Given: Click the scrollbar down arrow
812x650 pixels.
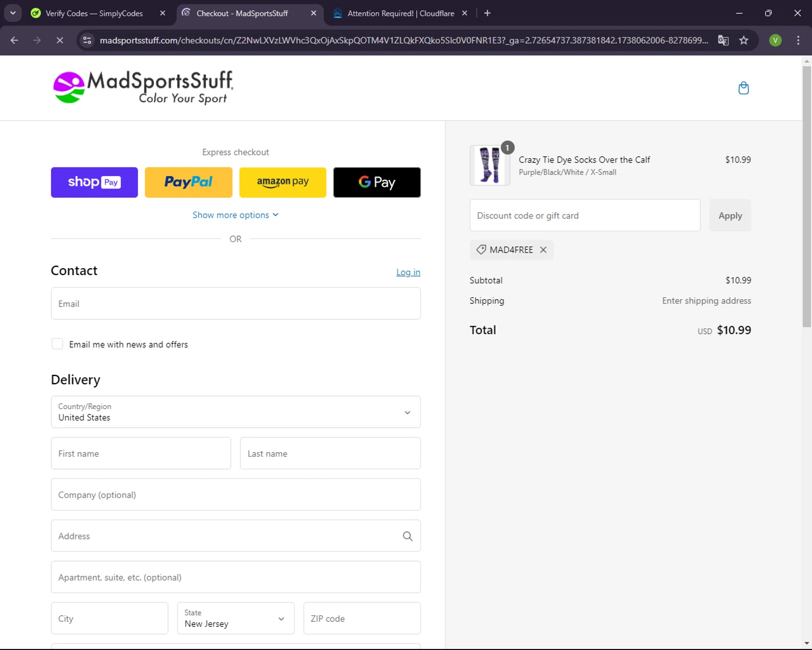Looking at the screenshot, I should pos(807,643).
